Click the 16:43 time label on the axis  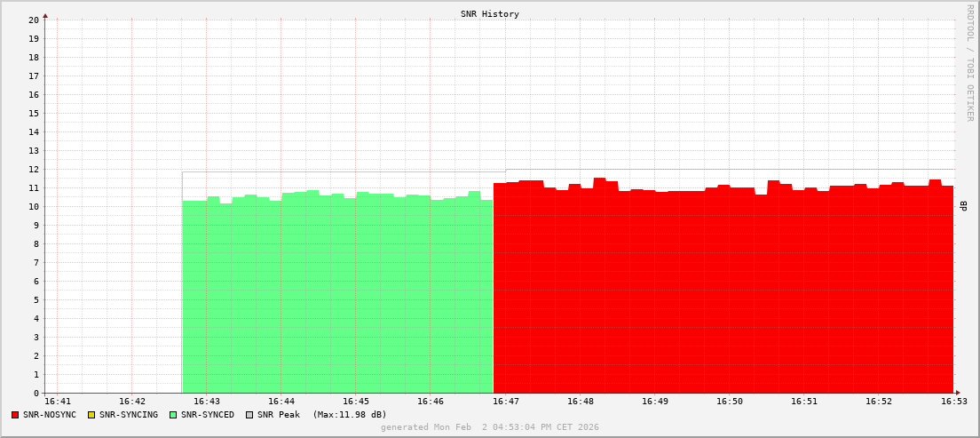(206, 402)
